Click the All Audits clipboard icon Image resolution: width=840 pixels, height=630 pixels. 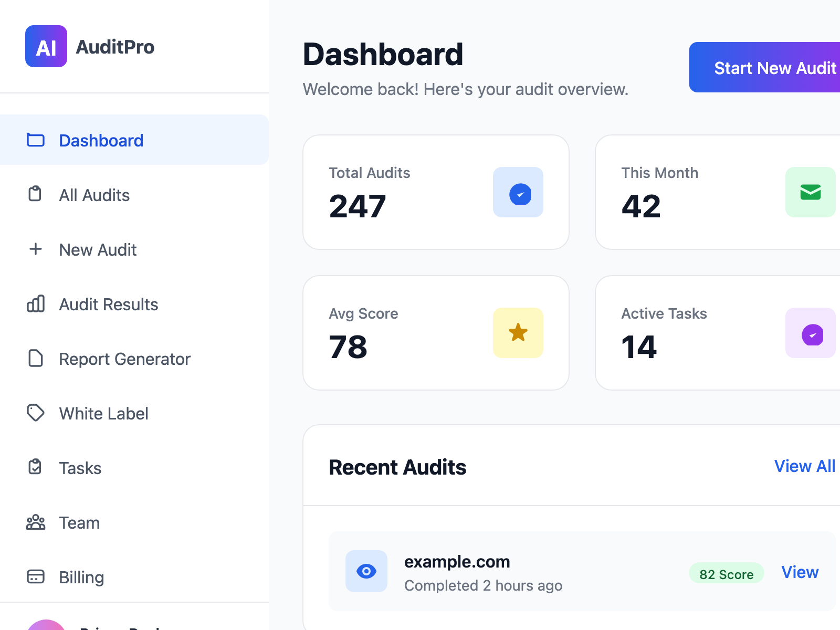pyautogui.click(x=35, y=194)
